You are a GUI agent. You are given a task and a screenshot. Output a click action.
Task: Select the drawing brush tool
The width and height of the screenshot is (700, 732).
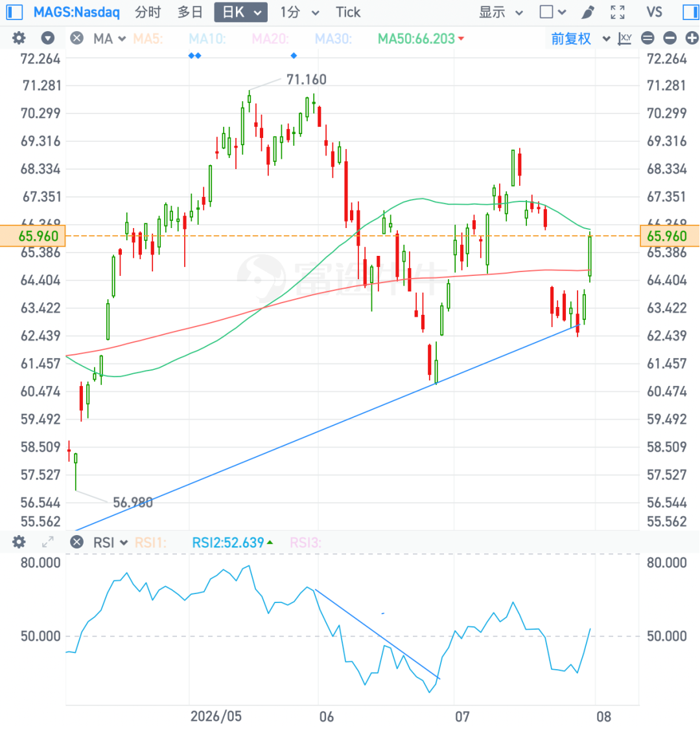[x=588, y=12]
